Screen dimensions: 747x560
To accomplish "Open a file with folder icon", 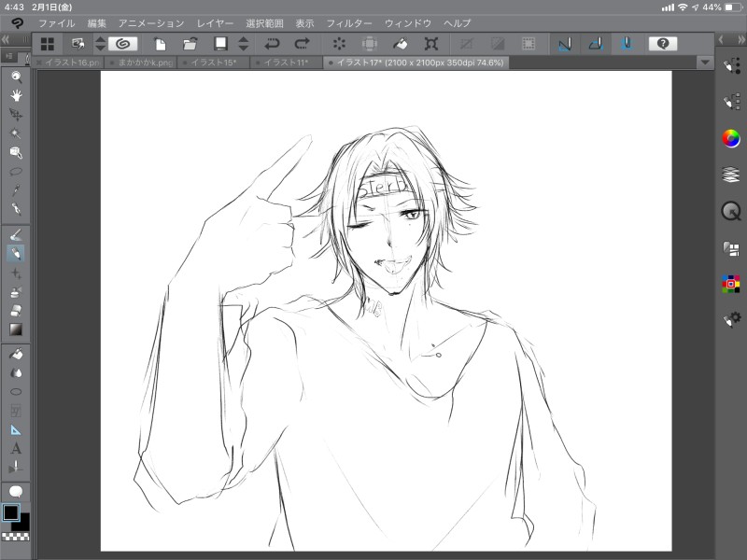I will coord(190,44).
